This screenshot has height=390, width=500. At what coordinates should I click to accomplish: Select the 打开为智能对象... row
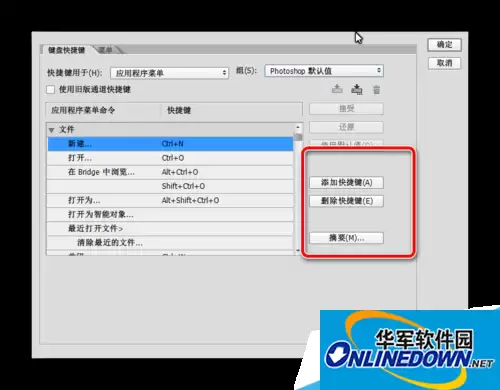tap(170, 214)
